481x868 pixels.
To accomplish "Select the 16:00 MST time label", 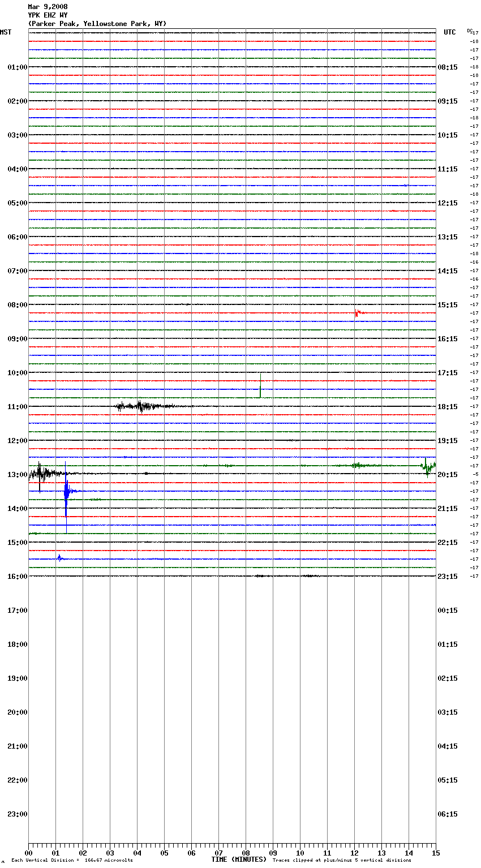I will (18, 576).
